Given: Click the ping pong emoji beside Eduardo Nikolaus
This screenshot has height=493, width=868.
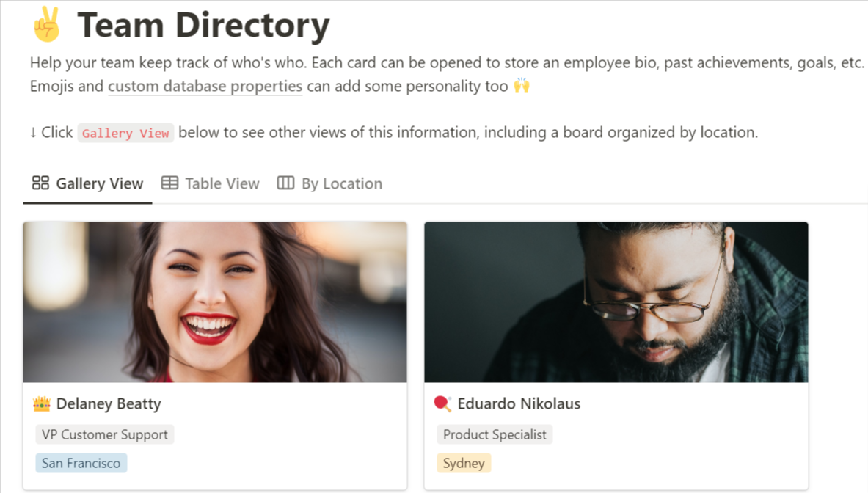Looking at the screenshot, I should pos(442,403).
